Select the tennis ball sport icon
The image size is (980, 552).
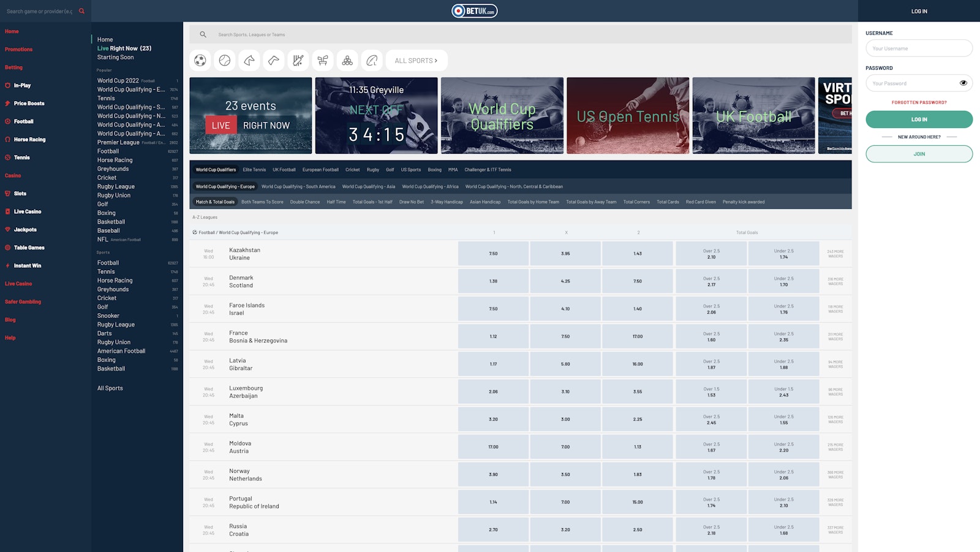(225, 61)
